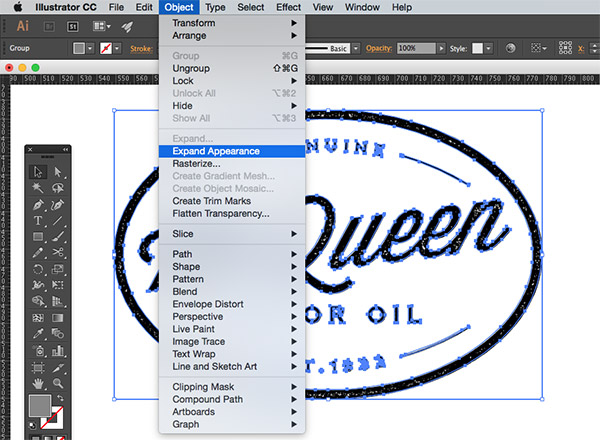This screenshot has width=600, height=440.
Task: Click the large gray Fill box in Tools
Action: coord(40,406)
